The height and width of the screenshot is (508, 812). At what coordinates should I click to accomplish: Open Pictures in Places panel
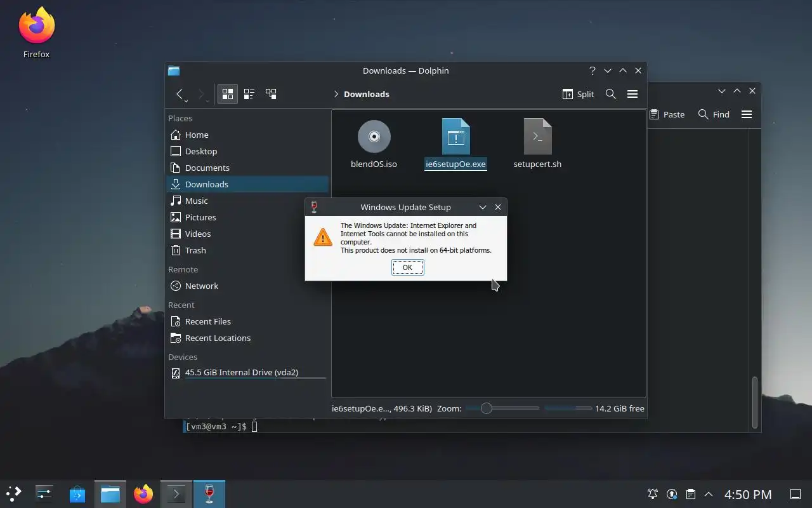(247, 217)
